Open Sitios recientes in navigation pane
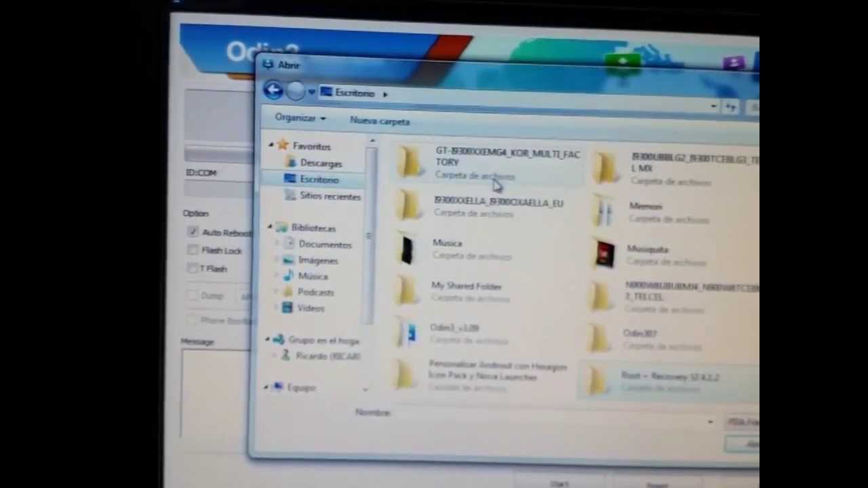This screenshot has height=488, width=868. pos(330,197)
